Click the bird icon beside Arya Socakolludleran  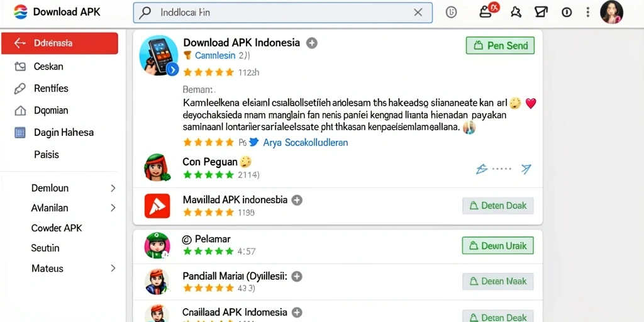[254, 142]
